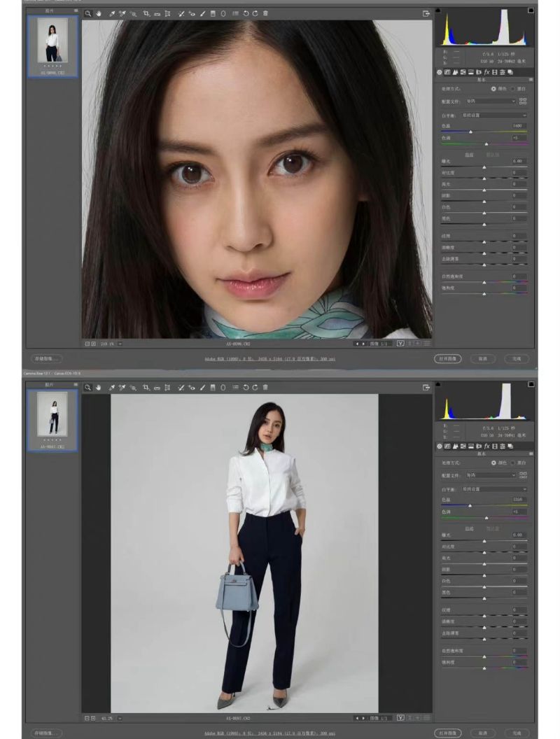Select the 黑白 radio button in the close-up portrait window
The height and width of the screenshot is (739, 560).
pos(512,89)
